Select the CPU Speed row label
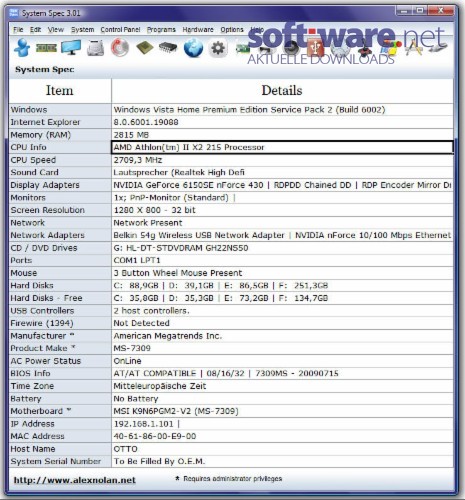 [33, 160]
